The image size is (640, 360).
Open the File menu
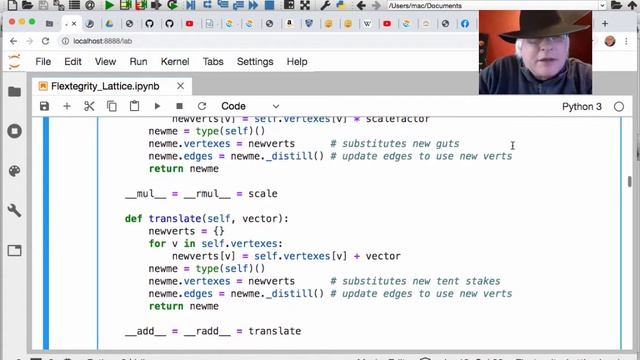pos(43,62)
